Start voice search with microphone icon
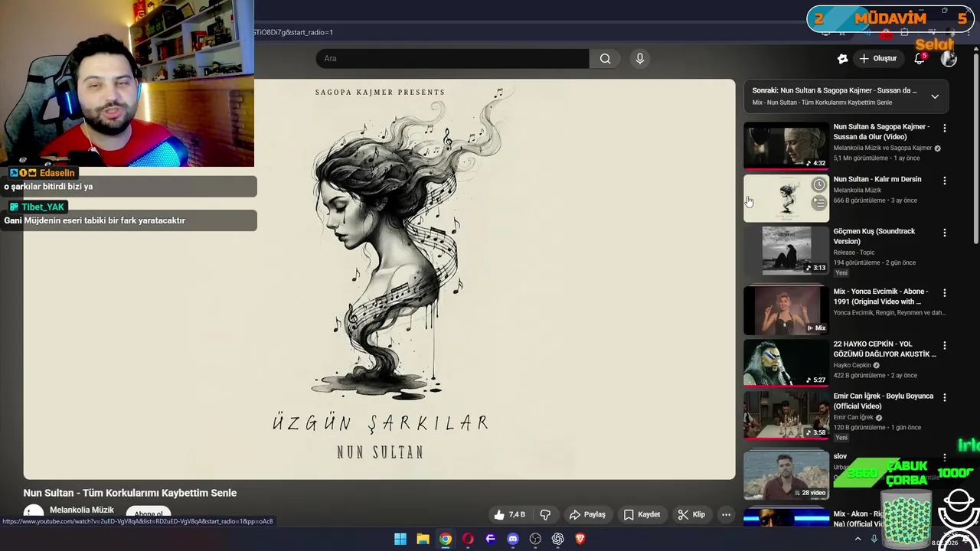 coord(640,58)
